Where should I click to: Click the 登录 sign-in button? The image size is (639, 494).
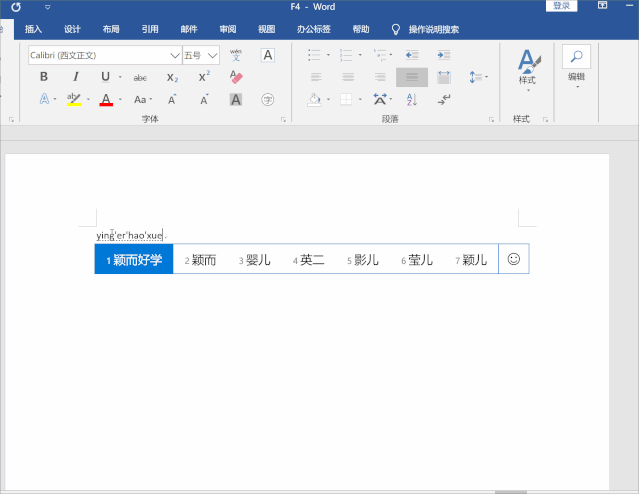[x=561, y=6]
